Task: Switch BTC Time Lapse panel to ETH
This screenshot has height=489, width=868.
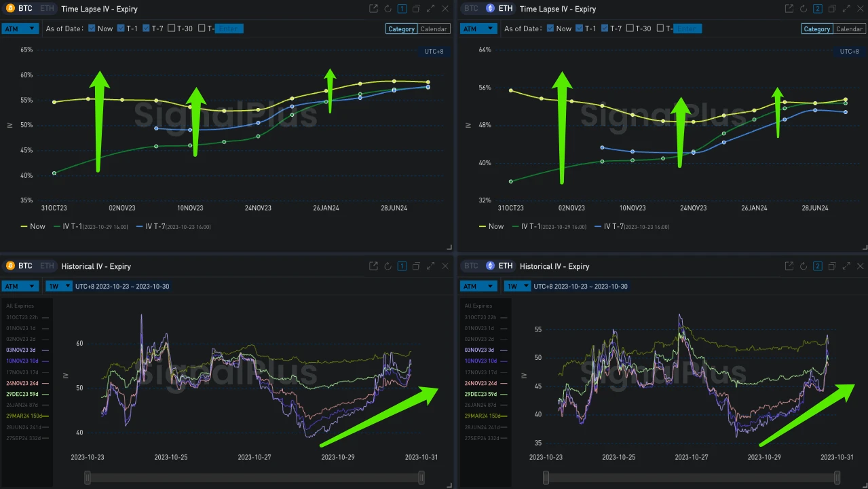Action: 46,9
